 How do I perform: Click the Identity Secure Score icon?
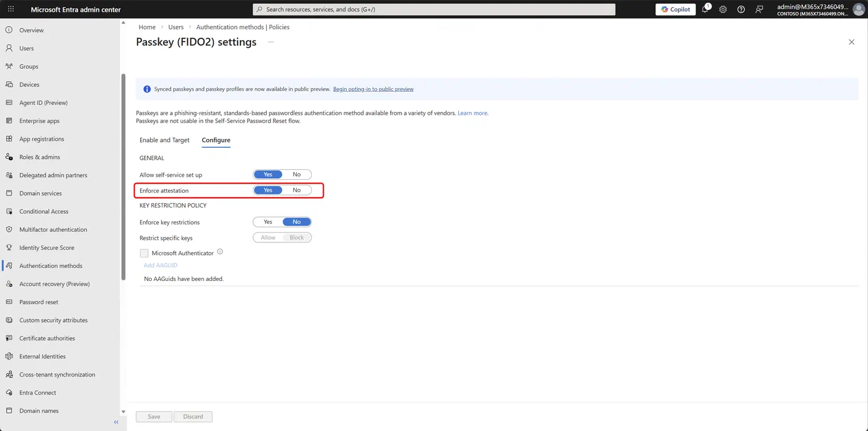(9, 247)
